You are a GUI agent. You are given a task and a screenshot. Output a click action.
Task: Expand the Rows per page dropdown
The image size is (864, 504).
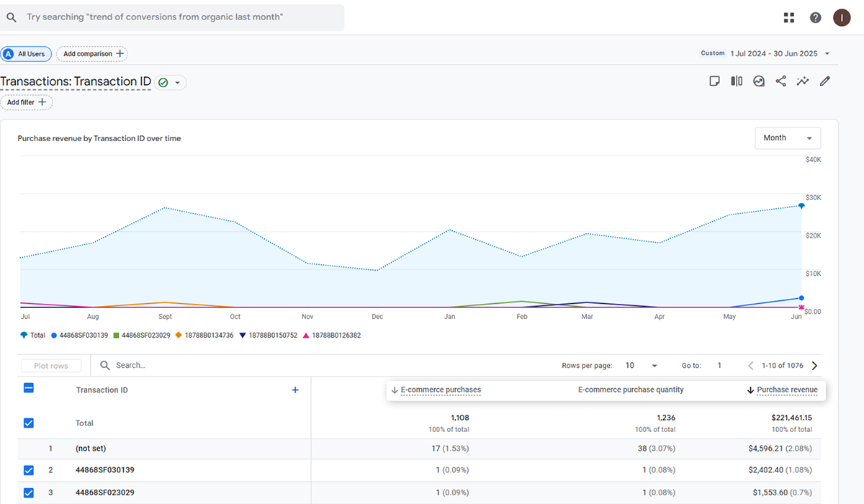(641, 366)
